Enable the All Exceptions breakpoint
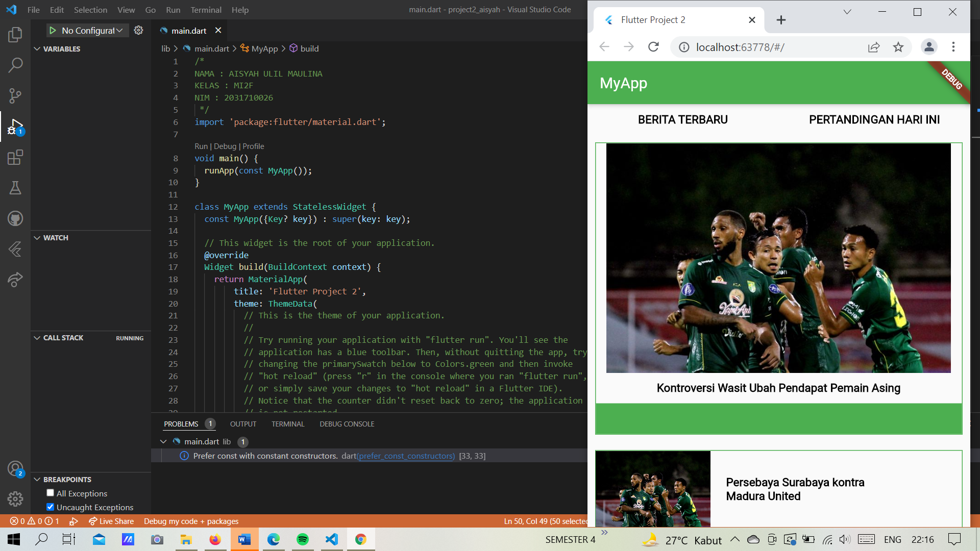 click(50, 493)
